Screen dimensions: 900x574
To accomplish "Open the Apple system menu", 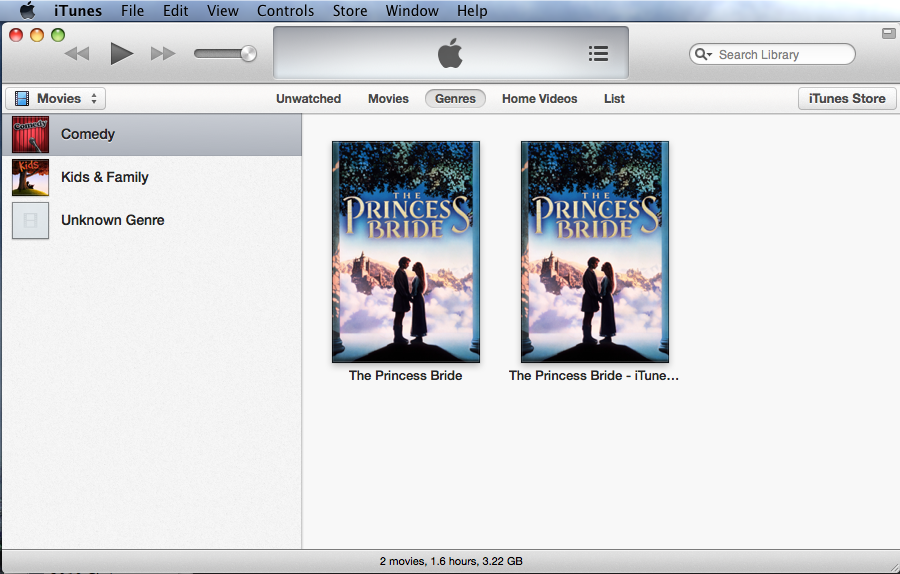I will pyautogui.click(x=27, y=10).
